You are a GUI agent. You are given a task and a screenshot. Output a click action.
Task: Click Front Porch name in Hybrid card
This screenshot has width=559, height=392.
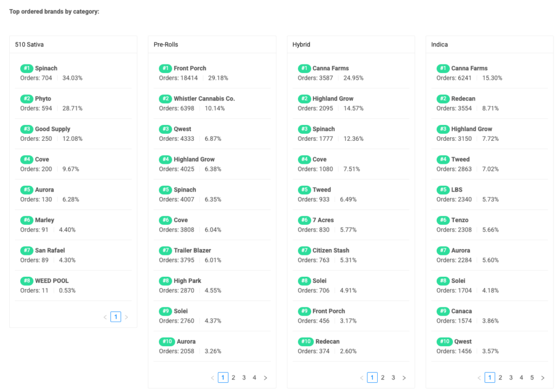pos(329,311)
